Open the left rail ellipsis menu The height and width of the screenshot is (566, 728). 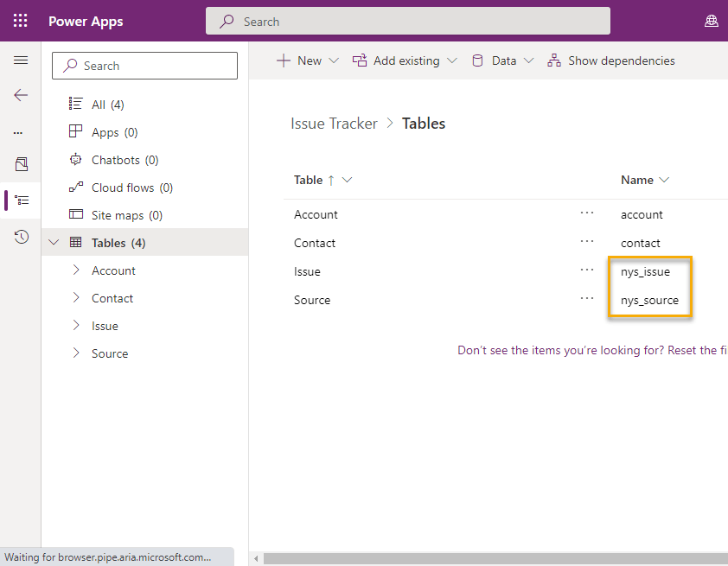tap(18, 133)
